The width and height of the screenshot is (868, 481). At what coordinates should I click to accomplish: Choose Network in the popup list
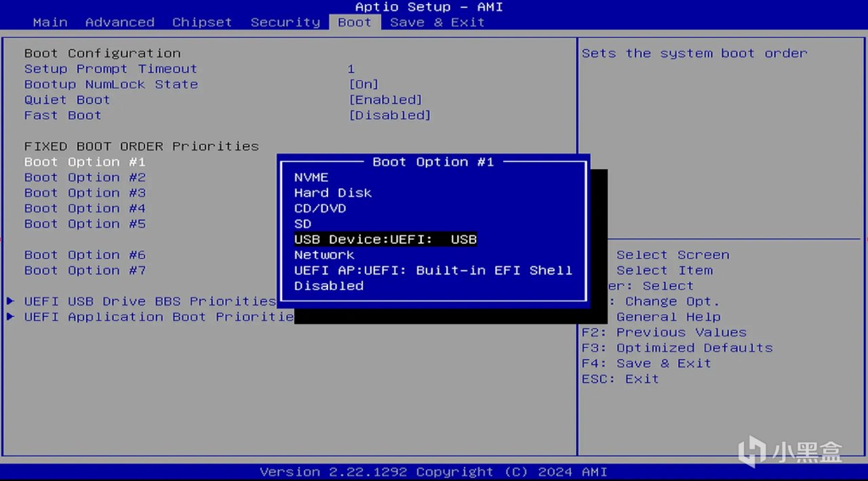(324, 255)
